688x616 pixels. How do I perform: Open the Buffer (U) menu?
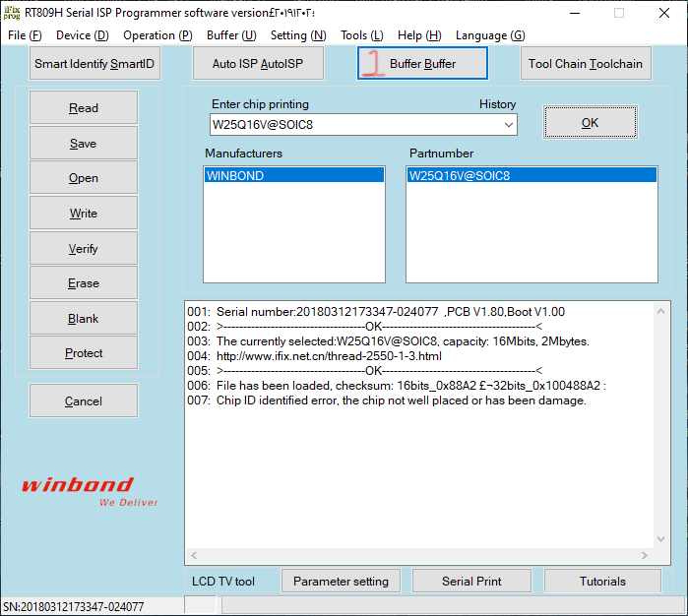point(231,35)
